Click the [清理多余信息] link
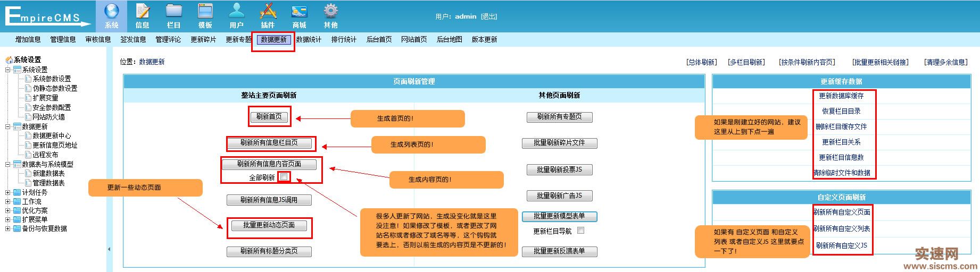980x272 pixels. coord(946,62)
